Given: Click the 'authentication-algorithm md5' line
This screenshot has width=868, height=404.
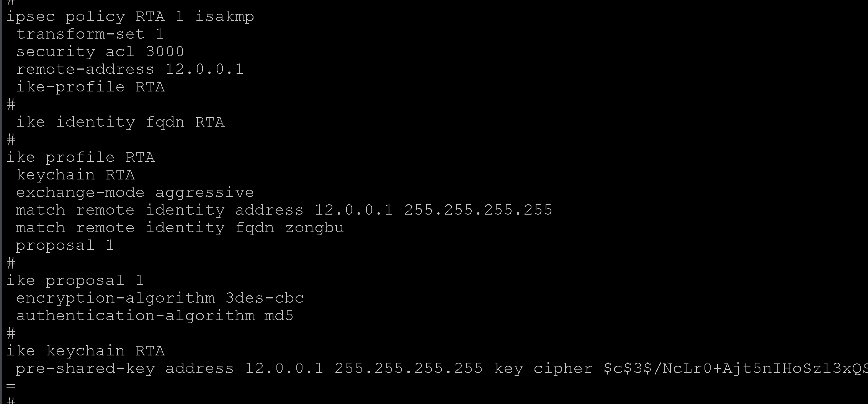Looking at the screenshot, I should pyautogui.click(x=155, y=316).
